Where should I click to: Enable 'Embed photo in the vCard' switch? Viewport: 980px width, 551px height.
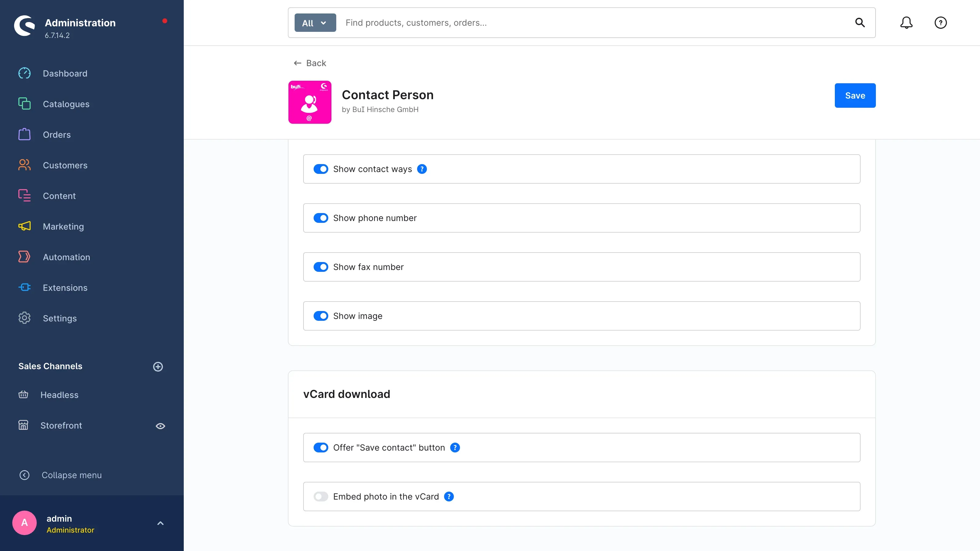coord(321,497)
